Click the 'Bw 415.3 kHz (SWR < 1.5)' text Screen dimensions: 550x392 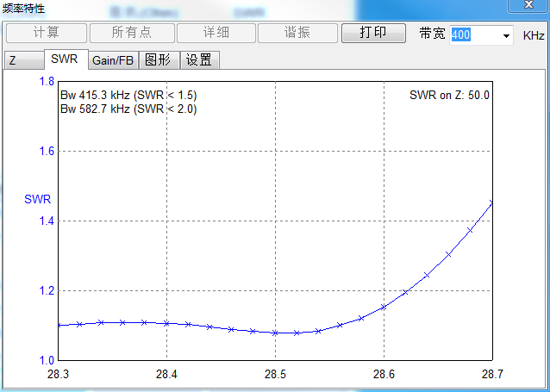128,96
